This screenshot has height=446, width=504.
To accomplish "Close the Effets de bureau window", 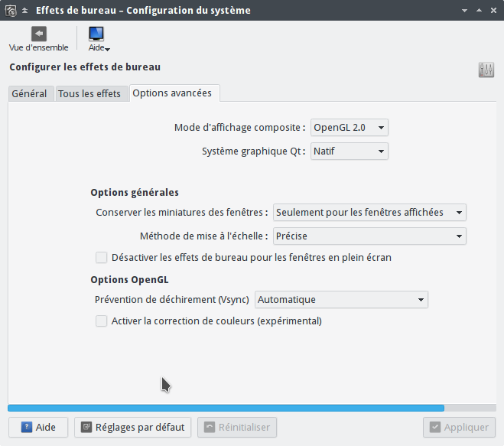I will [x=494, y=11].
